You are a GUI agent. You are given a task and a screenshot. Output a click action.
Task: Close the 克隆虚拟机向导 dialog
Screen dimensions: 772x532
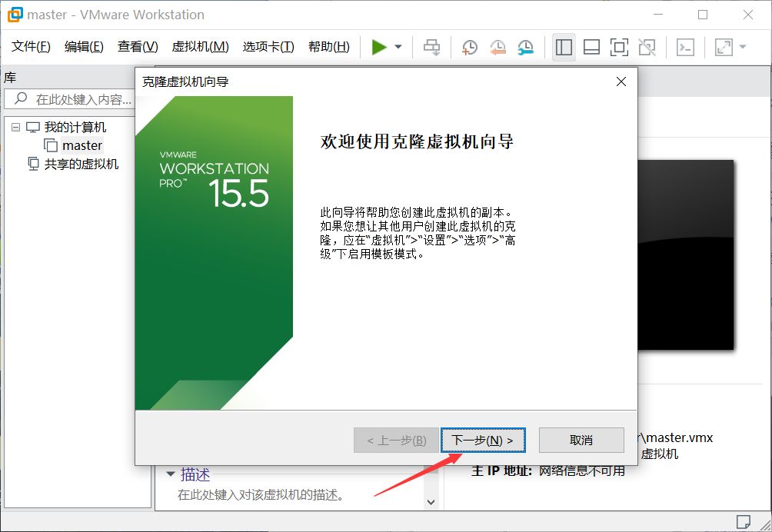coord(621,81)
